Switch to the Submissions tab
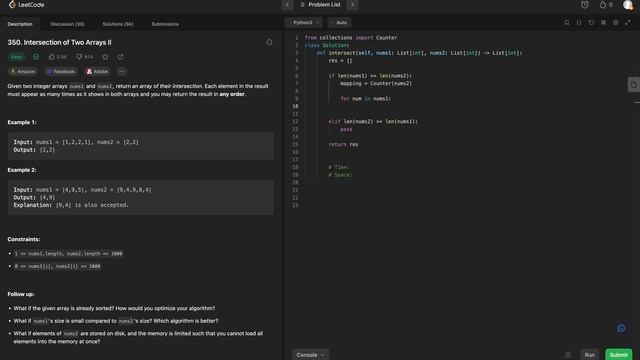The image size is (640, 360). 165,24
